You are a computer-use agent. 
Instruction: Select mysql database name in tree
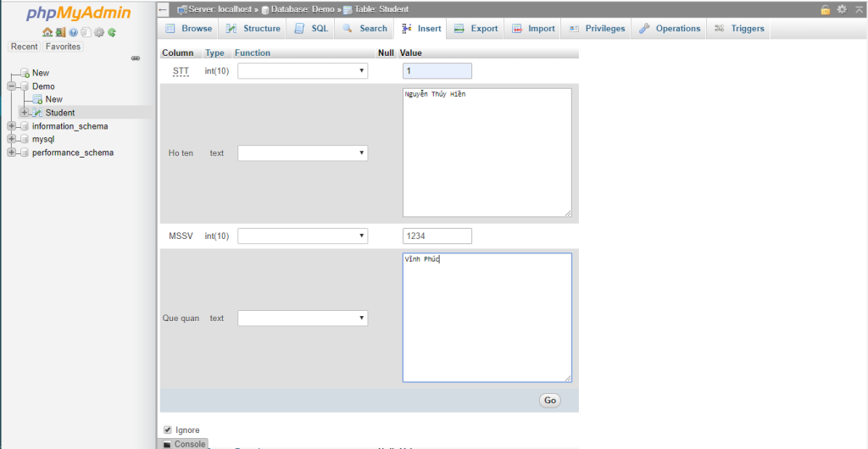pyautogui.click(x=43, y=139)
